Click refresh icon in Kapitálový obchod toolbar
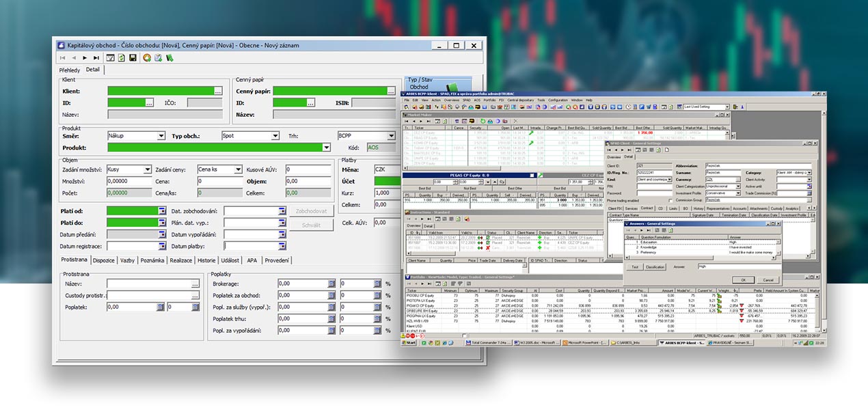 pyautogui.click(x=122, y=58)
